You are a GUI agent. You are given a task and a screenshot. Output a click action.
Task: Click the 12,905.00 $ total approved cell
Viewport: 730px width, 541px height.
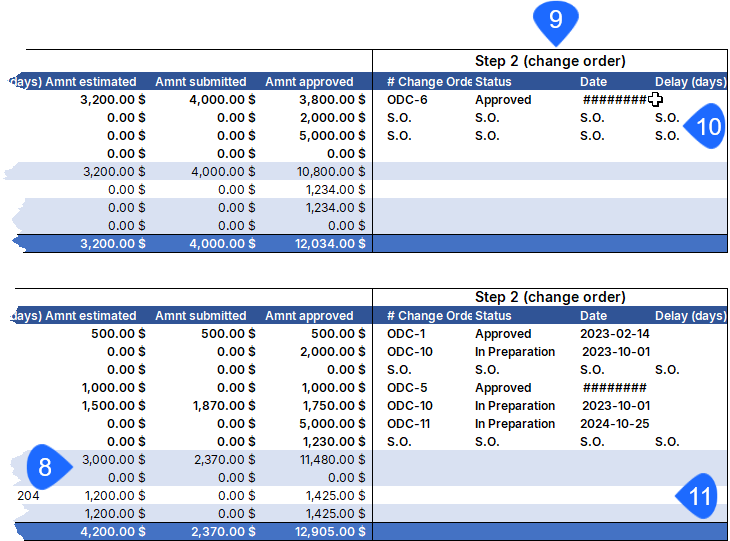click(x=330, y=532)
